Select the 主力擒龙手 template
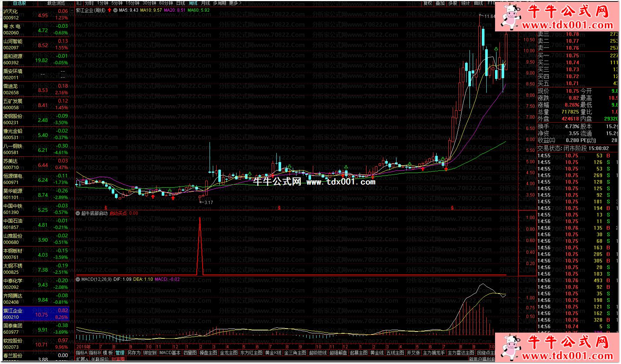The height and width of the screenshot is (364, 621). coord(434,353)
